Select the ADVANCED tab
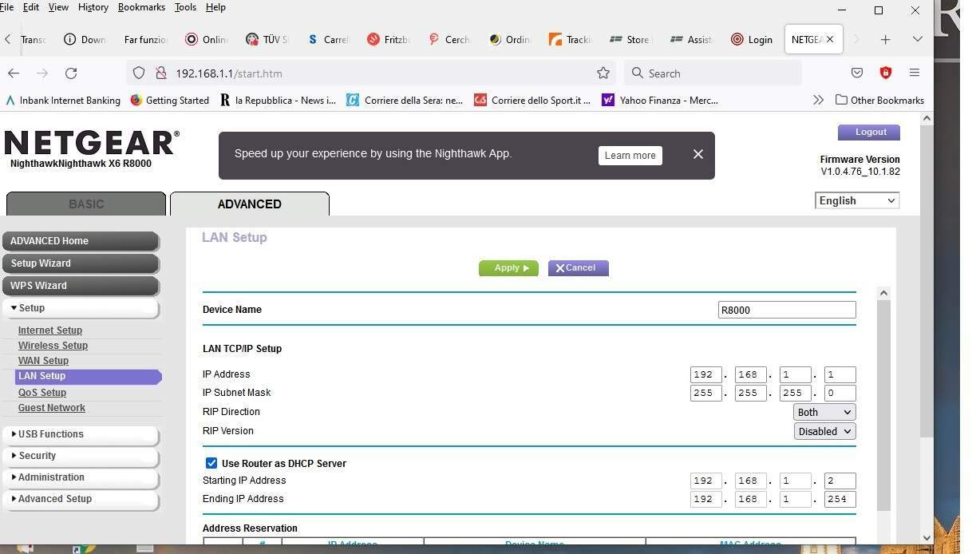 click(x=250, y=204)
